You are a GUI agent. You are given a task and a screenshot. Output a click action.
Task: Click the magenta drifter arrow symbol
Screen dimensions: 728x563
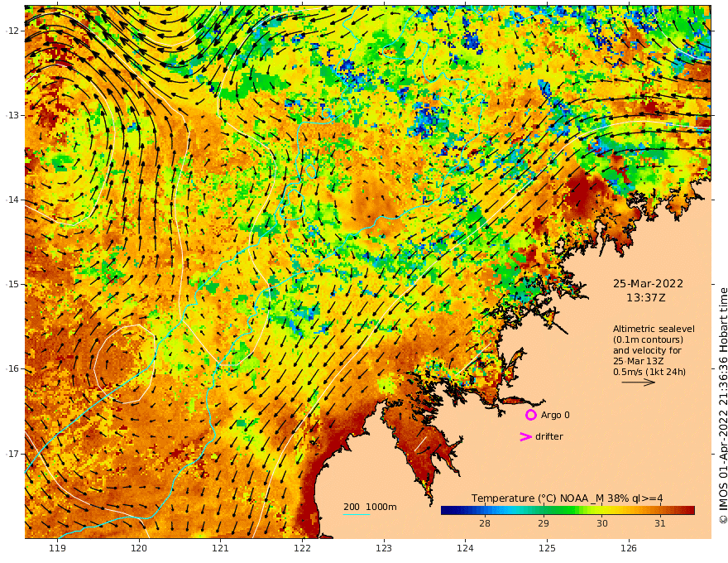point(525,436)
